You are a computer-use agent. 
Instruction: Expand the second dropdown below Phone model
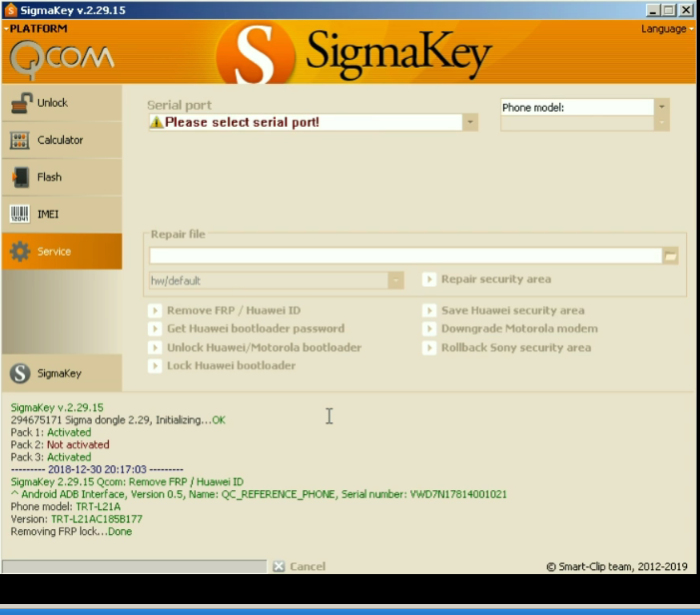[662, 122]
